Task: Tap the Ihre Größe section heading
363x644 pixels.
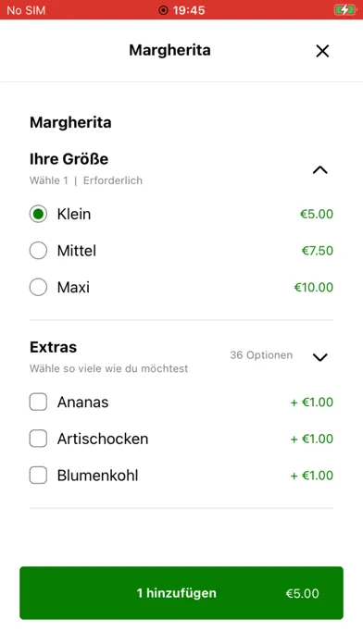Action: coord(69,159)
